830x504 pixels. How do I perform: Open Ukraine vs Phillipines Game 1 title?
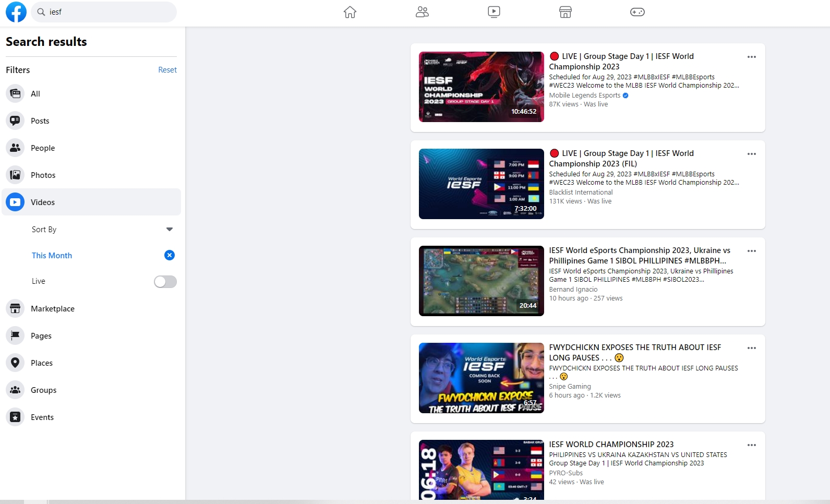click(640, 256)
